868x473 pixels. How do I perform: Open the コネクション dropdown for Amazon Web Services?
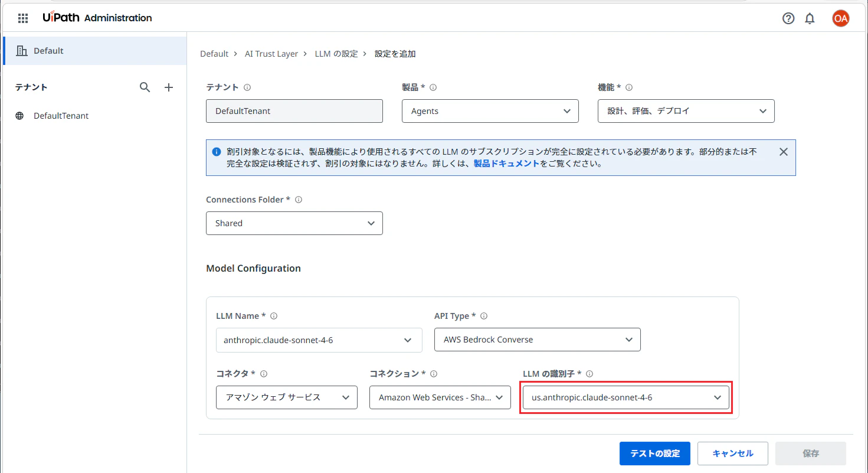(x=440, y=397)
